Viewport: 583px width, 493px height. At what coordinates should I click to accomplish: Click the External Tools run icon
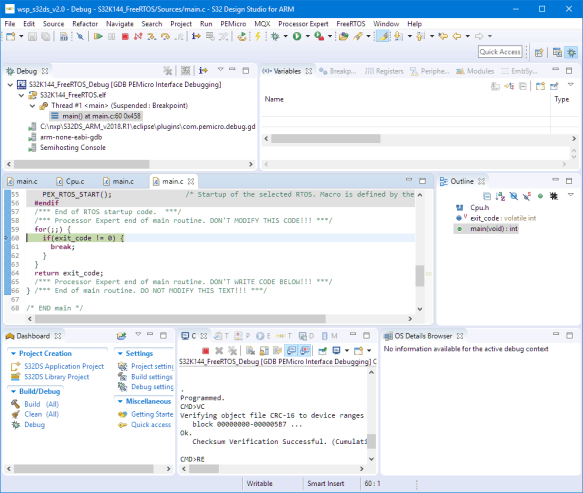319,36
